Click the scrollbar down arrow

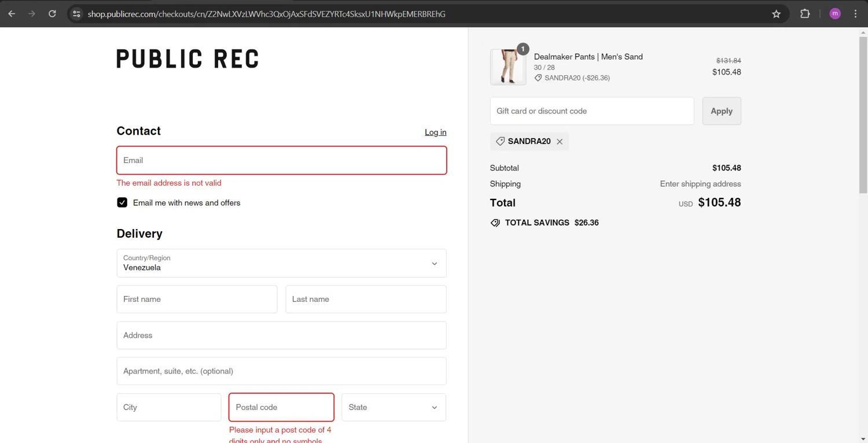coord(863,438)
